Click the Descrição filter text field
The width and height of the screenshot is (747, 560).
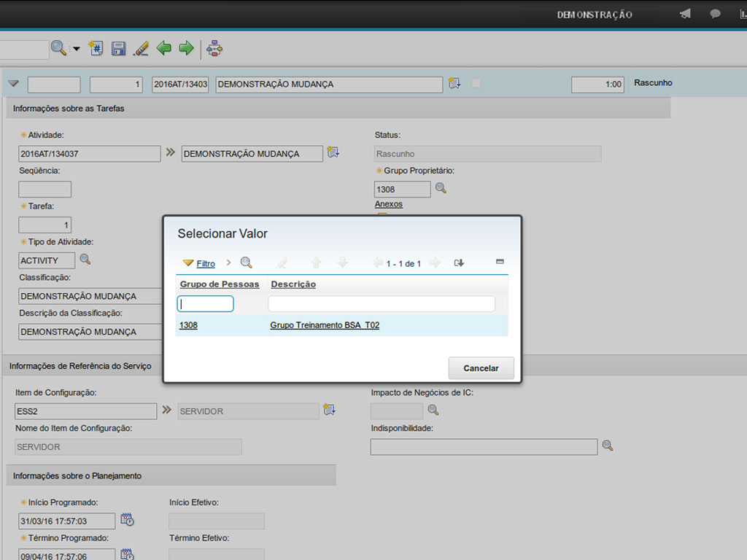pos(381,303)
